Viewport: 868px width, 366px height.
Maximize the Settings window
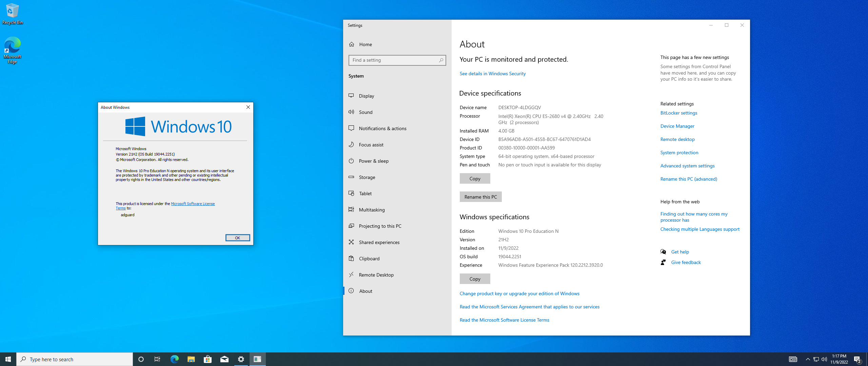[727, 25]
